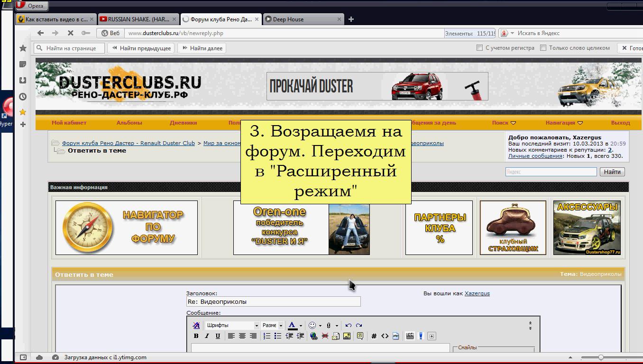Expand the Навигация menu dropdown
Viewport: 643px width, 364px height.
(x=564, y=123)
